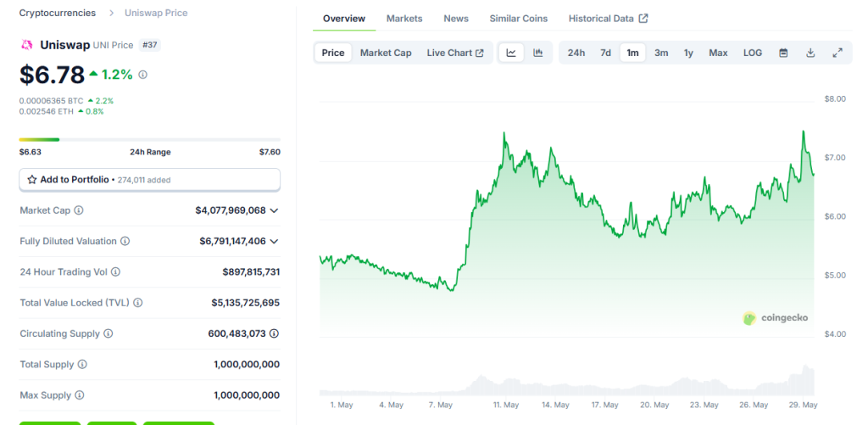Open the News tab
This screenshot has height=425, width=868.
456,19
